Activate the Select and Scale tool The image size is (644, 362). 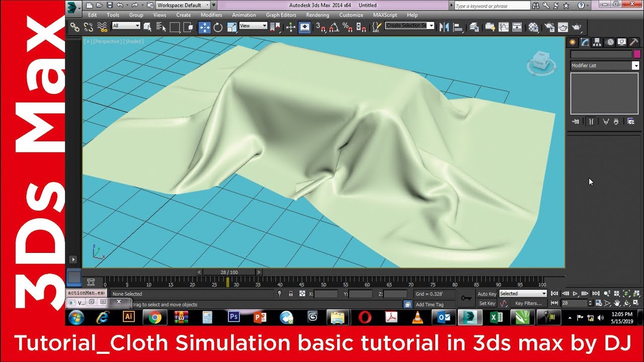coord(231,27)
